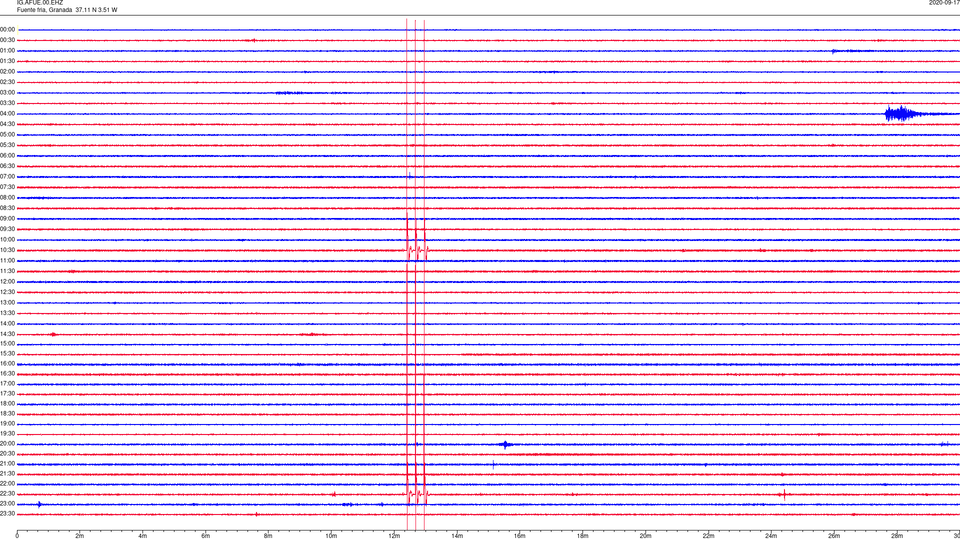Select the 20:00 trace time label
Viewport: 960px width, 540px height.
[x=7, y=444]
